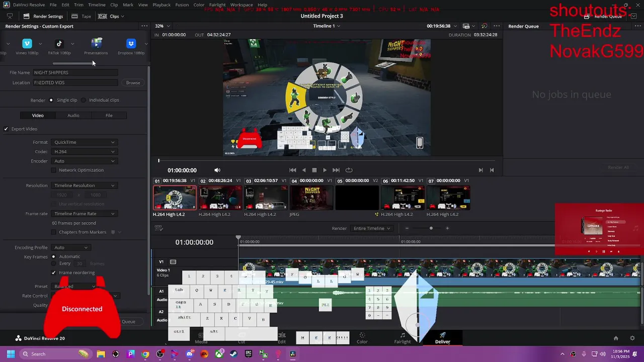Enable Network Optimization checkbox
The image size is (644, 362).
(54, 170)
